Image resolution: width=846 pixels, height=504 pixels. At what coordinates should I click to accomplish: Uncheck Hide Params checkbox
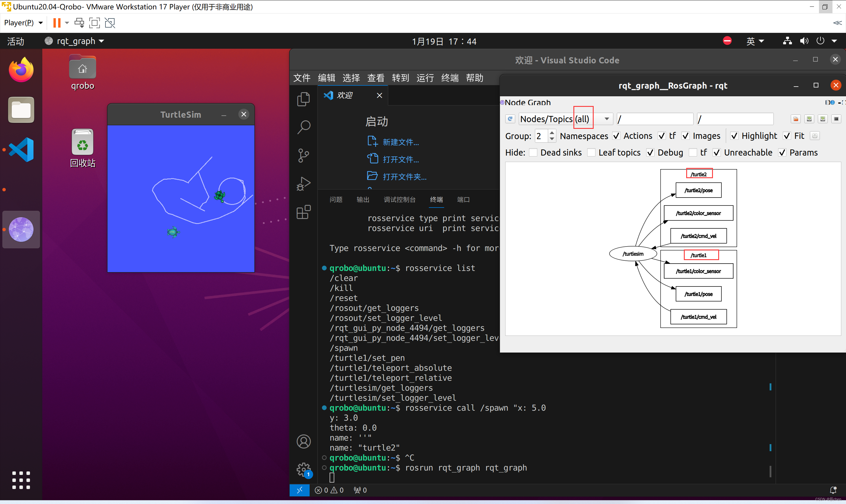click(x=782, y=152)
